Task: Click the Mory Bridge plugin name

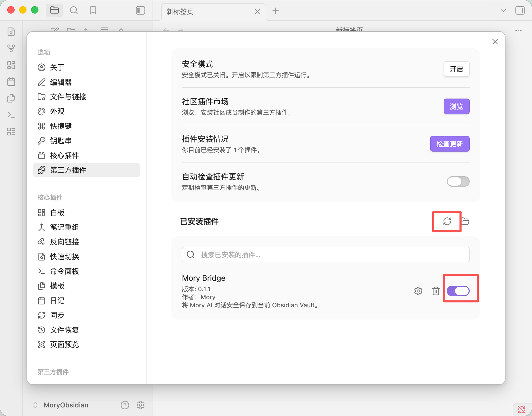Action: coord(204,278)
